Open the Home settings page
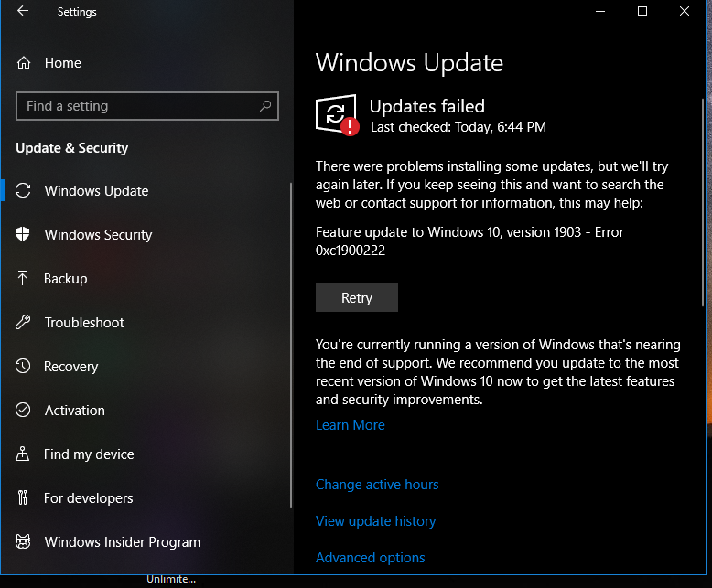 [x=62, y=62]
